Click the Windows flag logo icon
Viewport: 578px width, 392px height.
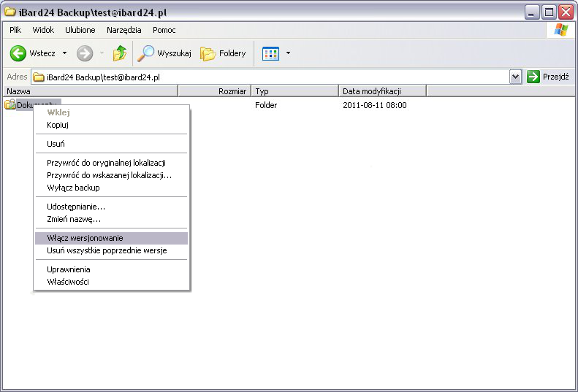(x=560, y=30)
